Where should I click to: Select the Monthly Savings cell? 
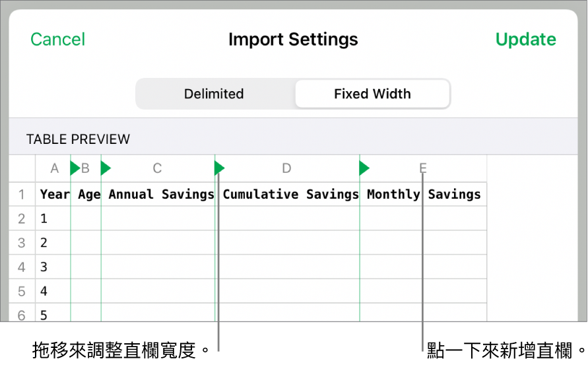click(424, 195)
